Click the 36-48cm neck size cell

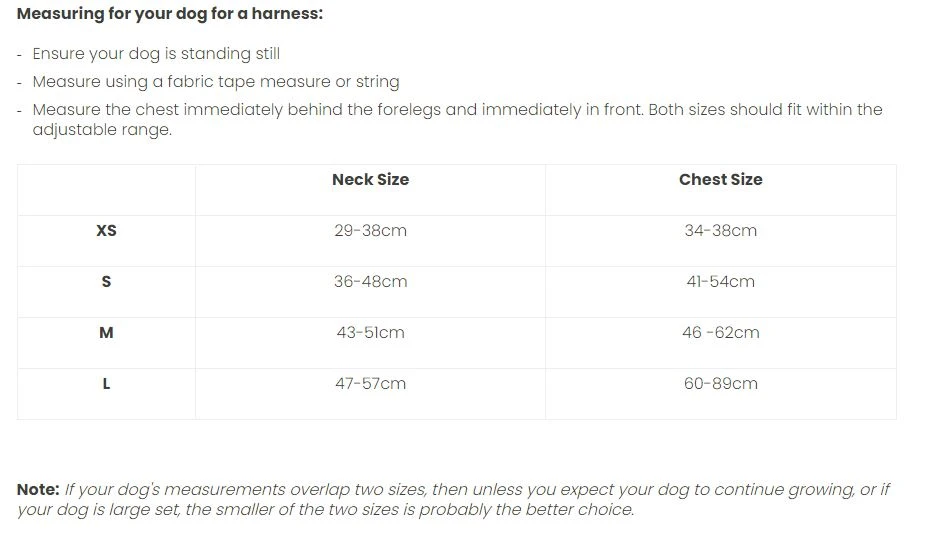[x=370, y=282]
